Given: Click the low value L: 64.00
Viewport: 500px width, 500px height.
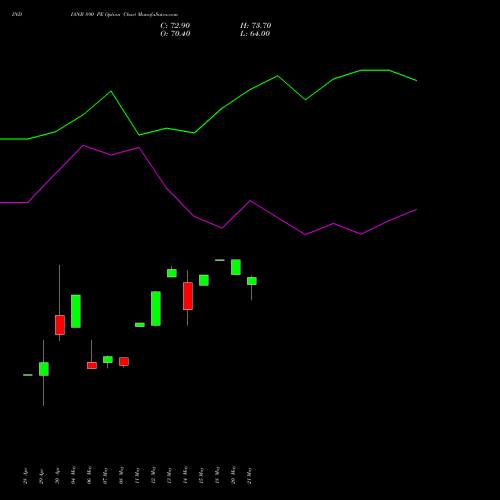Looking at the screenshot, I should pos(255,34).
